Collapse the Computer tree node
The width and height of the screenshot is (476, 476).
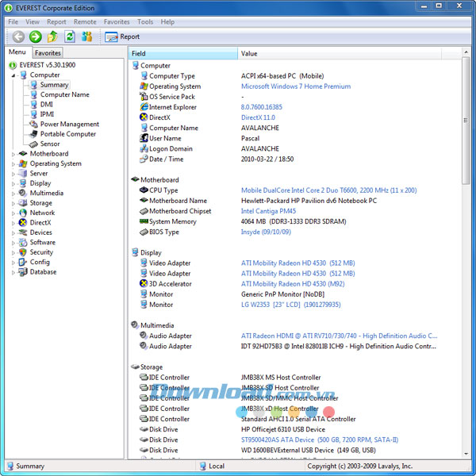tap(13, 75)
